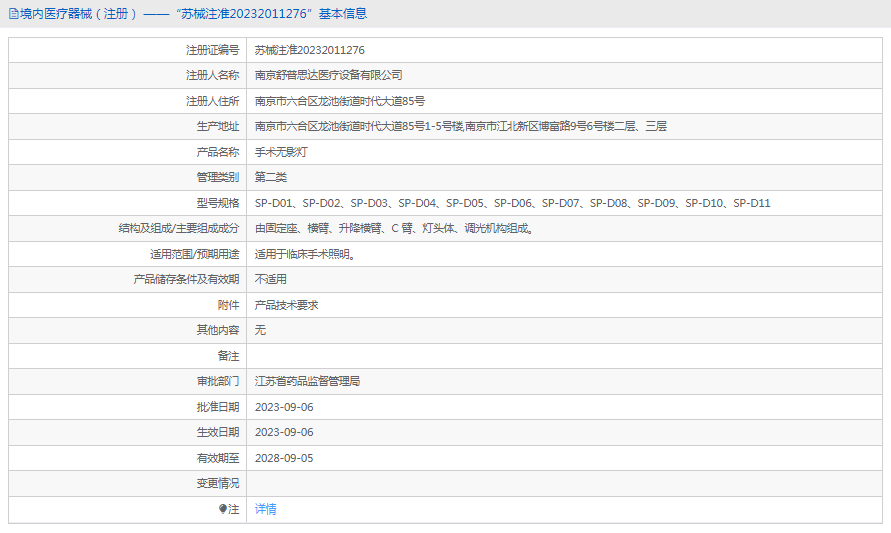Click the 型号规格 label
Screen dimensions: 891x533
click(x=218, y=203)
